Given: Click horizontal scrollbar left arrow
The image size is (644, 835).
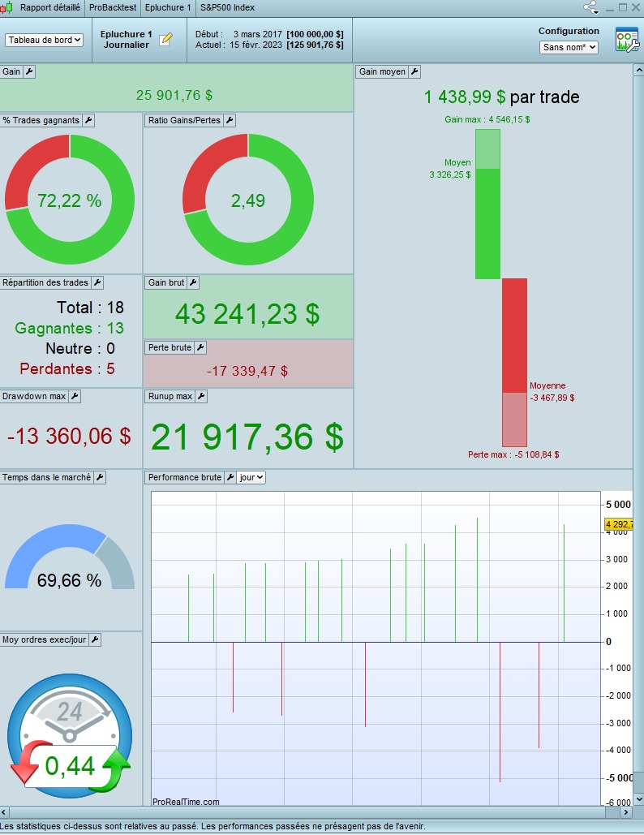Looking at the screenshot, I should 4,812.
